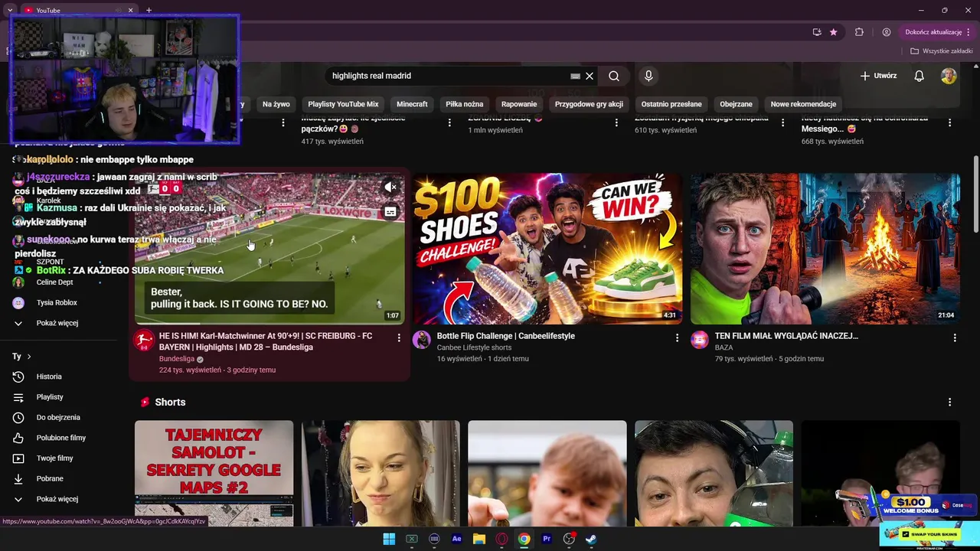Open Tajemniczy Samolot Google Maps short

click(214, 473)
